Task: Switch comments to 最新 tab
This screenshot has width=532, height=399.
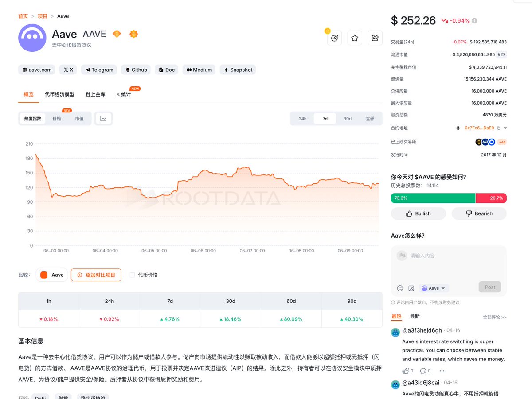Action: (415, 316)
